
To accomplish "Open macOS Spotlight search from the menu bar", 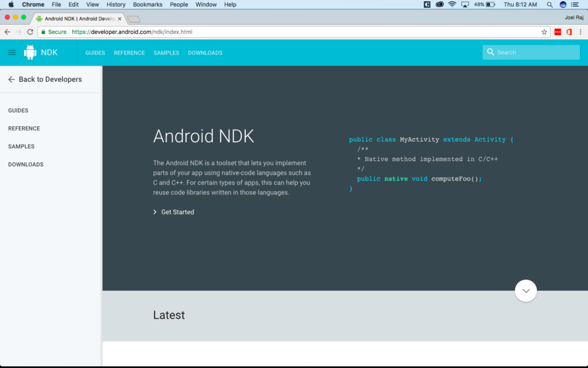I will [549, 5].
